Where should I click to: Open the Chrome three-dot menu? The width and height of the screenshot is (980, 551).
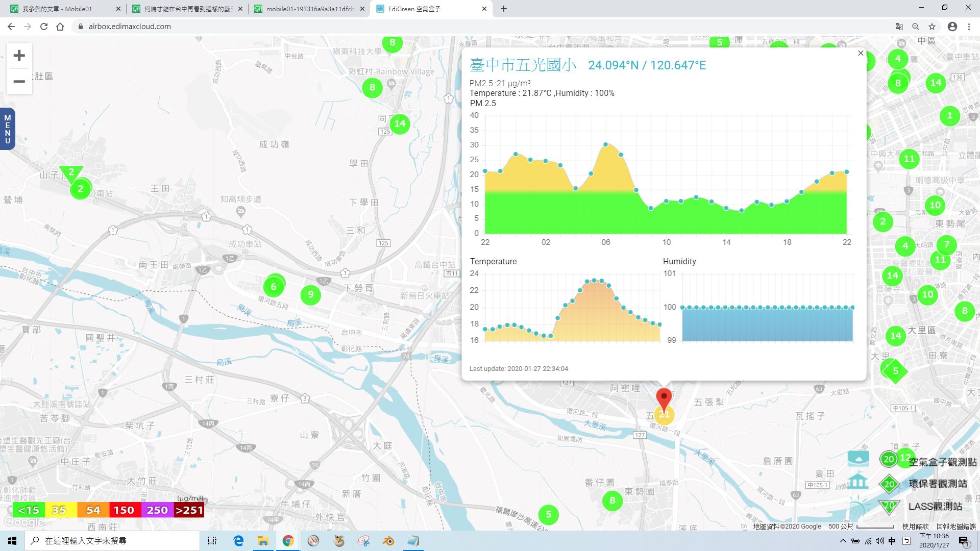(x=969, y=27)
